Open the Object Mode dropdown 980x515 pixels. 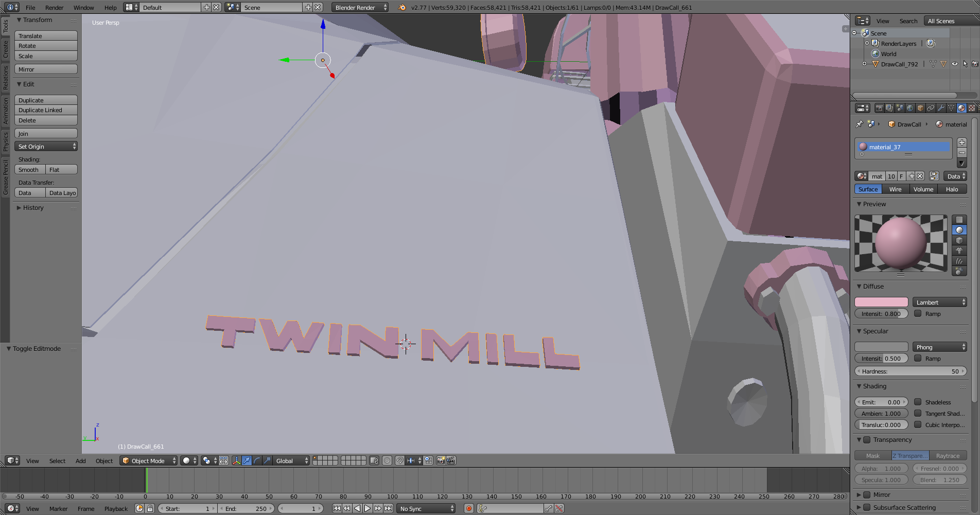pyautogui.click(x=149, y=460)
